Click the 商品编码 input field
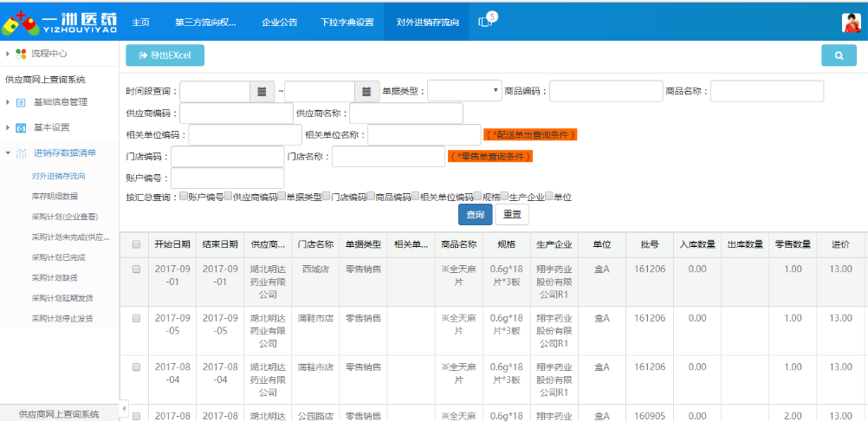Viewport: 868px width, 422px height. [606, 91]
